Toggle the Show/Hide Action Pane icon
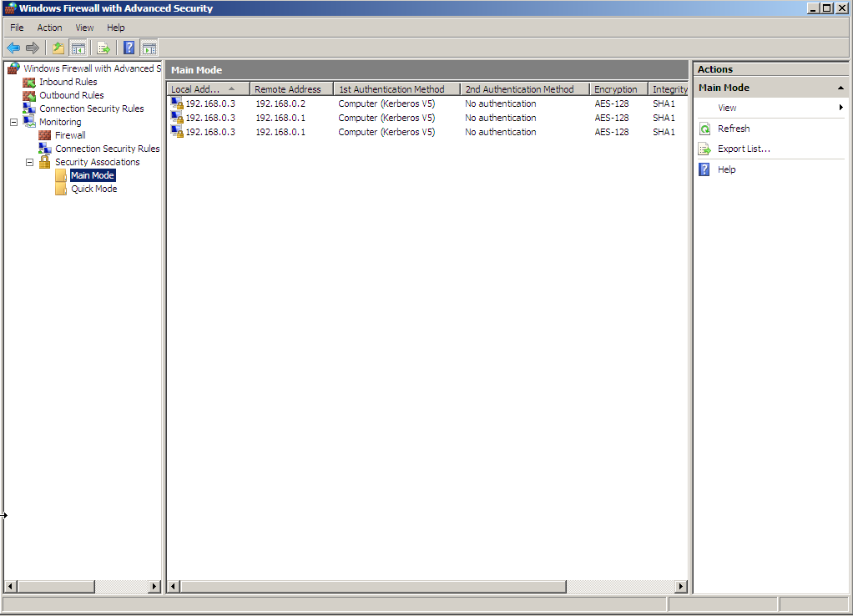The width and height of the screenshot is (853, 616). coord(149,48)
